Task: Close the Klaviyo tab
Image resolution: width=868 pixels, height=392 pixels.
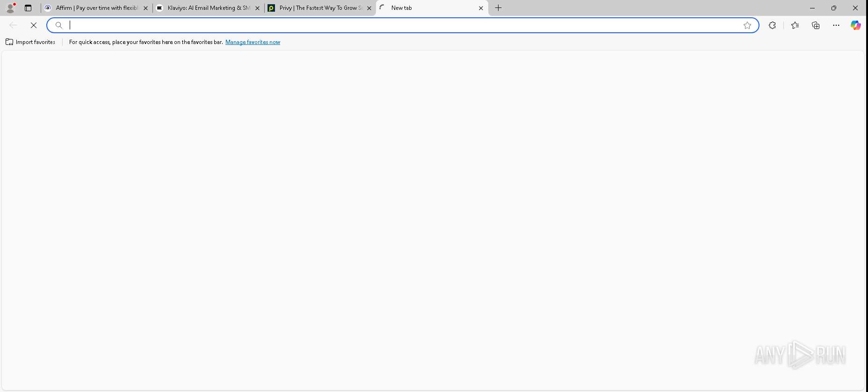Action: (257, 8)
